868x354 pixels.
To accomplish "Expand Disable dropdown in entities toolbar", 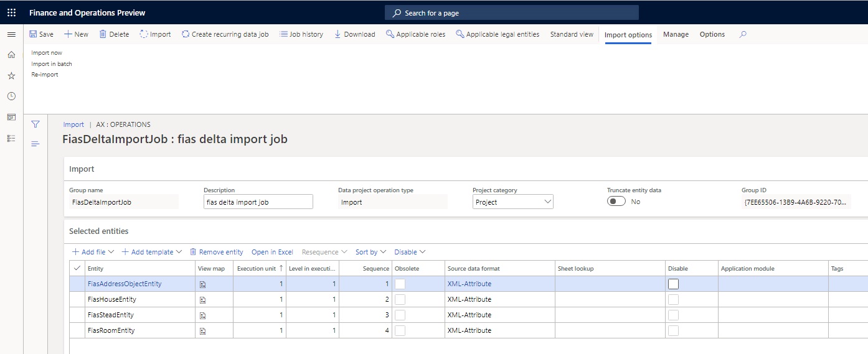I will tap(410, 252).
